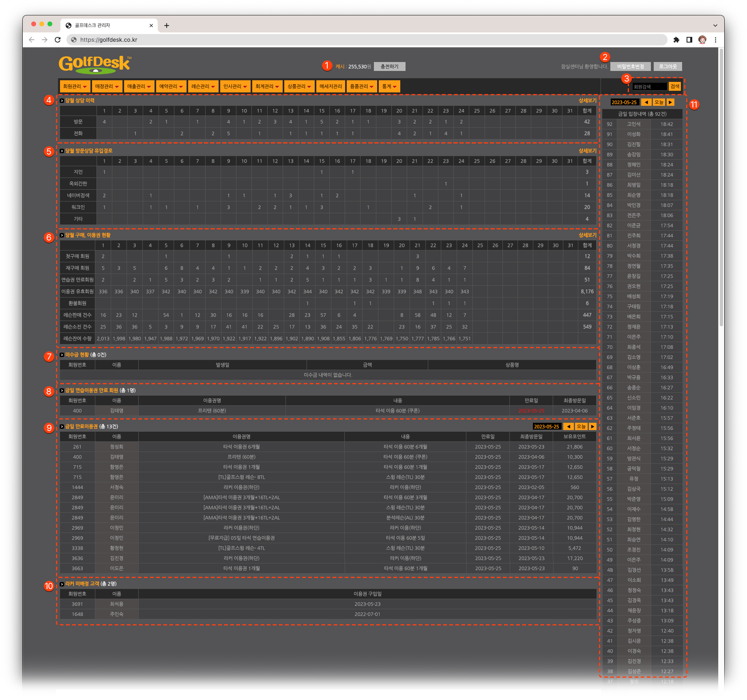This screenshot has height=700, width=747.
Task: Open a new browser tab with plus icon
Action: tap(166, 26)
